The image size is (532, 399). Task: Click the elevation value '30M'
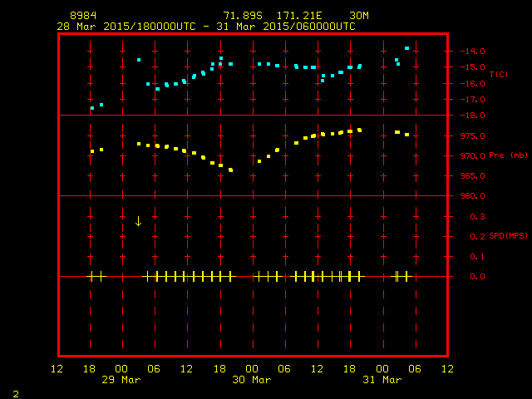(359, 16)
